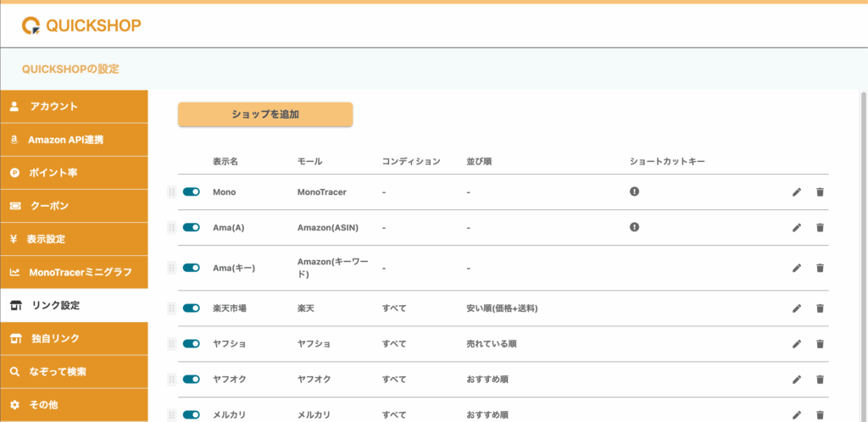Click the モール column header
This screenshot has width=868, height=422.
click(x=310, y=162)
